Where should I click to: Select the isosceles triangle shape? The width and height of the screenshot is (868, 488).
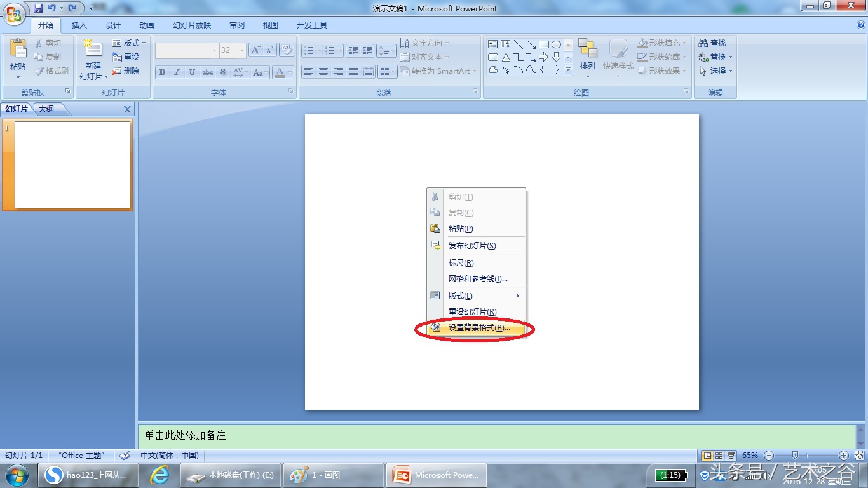[506, 57]
